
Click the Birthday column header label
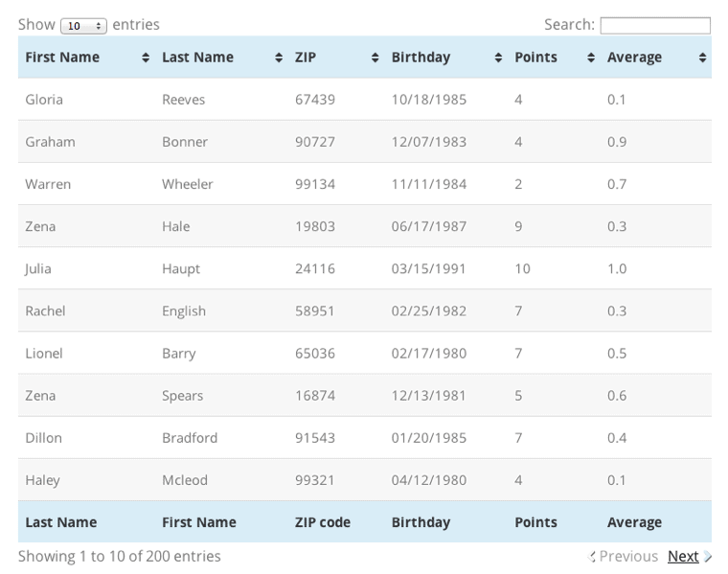coord(421,57)
